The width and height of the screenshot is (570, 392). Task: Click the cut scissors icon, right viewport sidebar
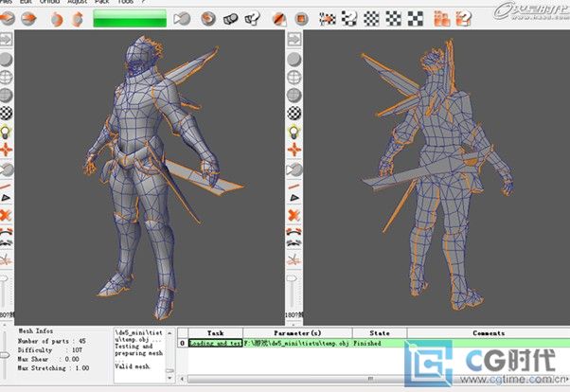[x=294, y=259]
